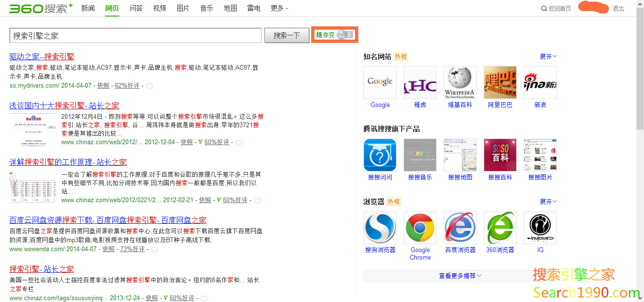
Task: Open the Wikipedia site icon
Action: click(460, 82)
